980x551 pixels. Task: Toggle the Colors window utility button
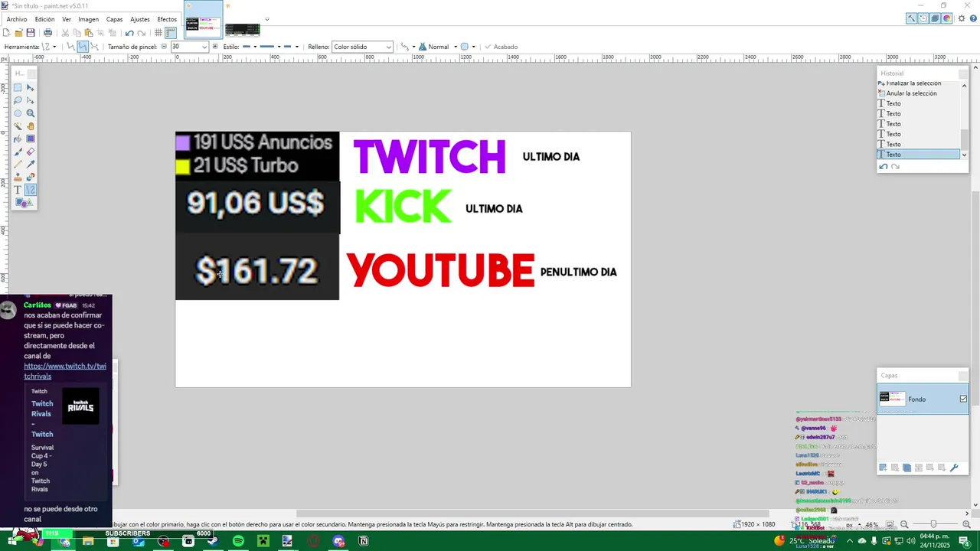(947, 18)
